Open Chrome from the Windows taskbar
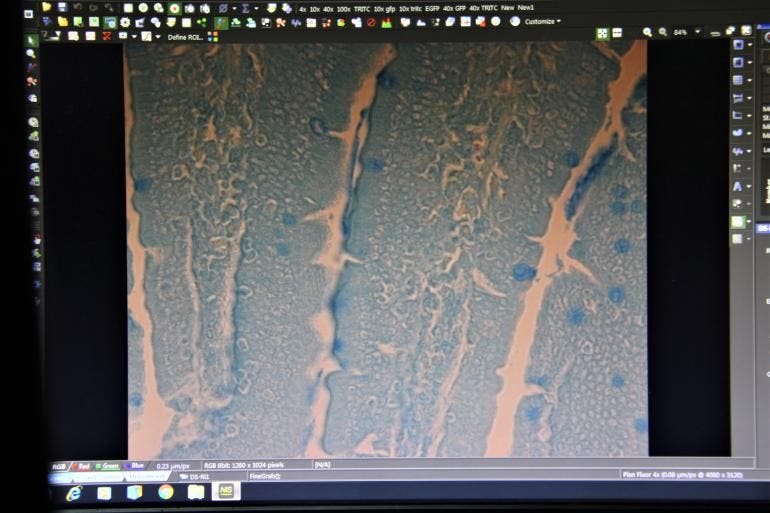This screenshot has width=770, height=513. pyautogui.click(x=165, y=492)
